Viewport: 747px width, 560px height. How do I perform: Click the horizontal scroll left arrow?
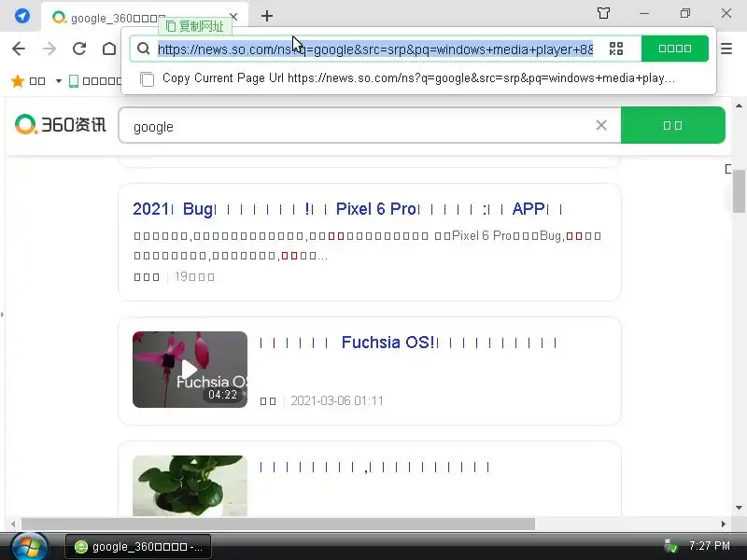13,524
